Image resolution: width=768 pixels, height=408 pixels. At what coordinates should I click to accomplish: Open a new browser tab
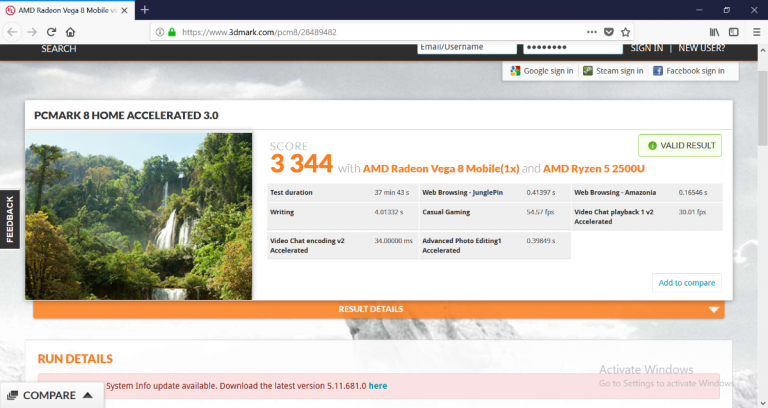pyautogui.click(x=145, y=9)
